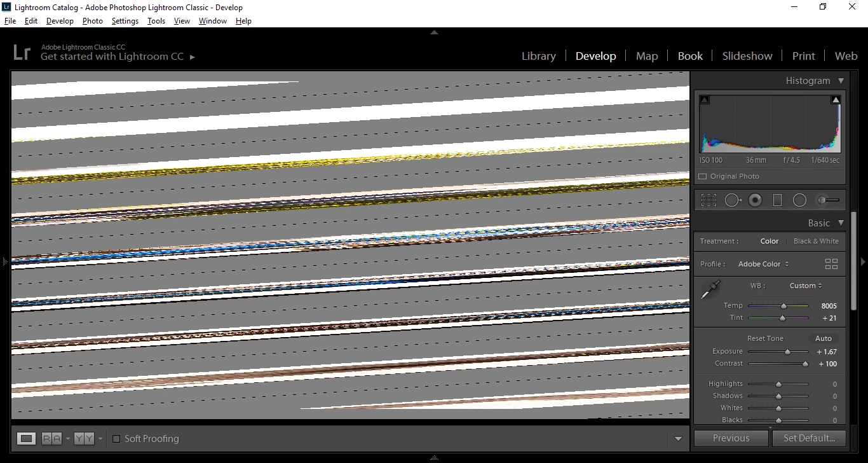Click the Shadows slider handle
The height and width of the screenshot is (463, 868).
point(778,396)
